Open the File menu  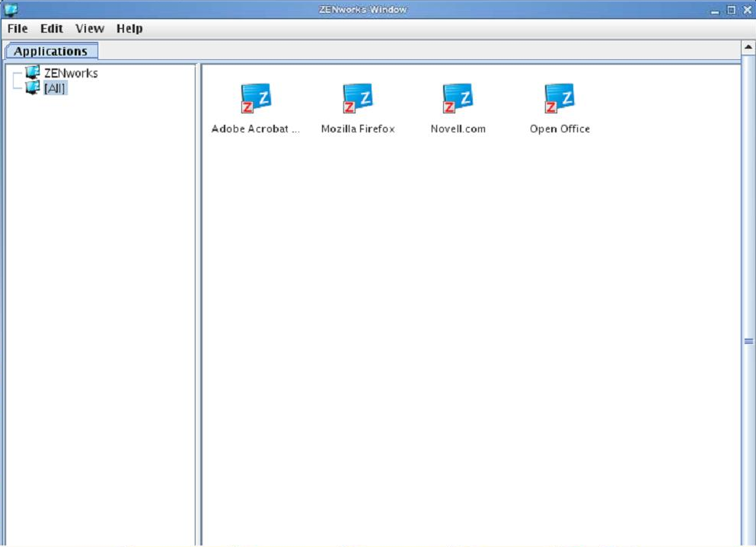point(17,28)
